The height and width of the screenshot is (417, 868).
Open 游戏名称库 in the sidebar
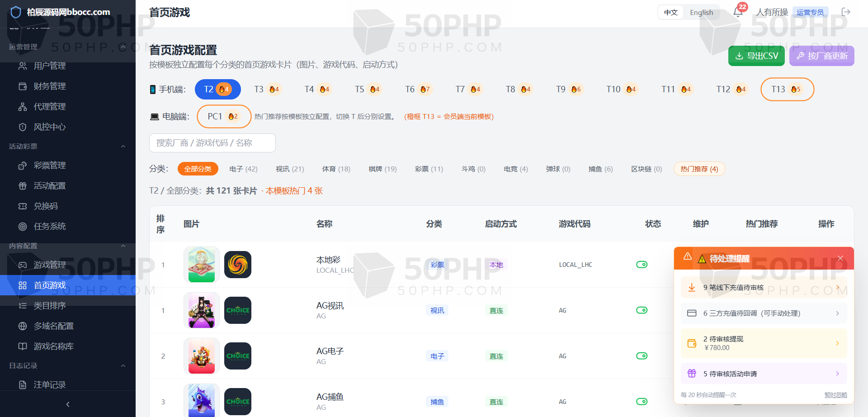(68, 346)
